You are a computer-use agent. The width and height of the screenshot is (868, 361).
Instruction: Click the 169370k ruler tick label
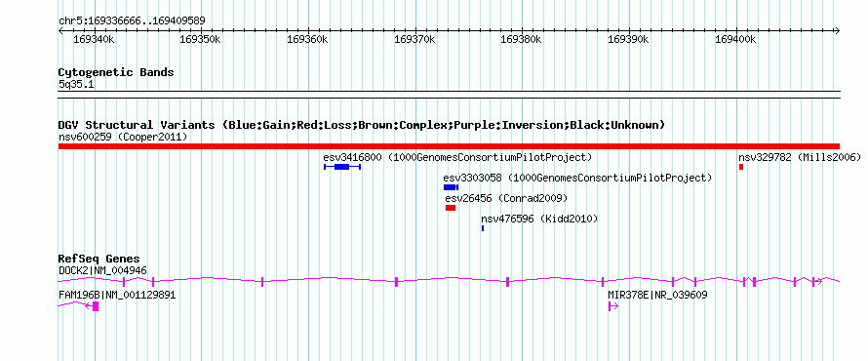pos(414,40)
